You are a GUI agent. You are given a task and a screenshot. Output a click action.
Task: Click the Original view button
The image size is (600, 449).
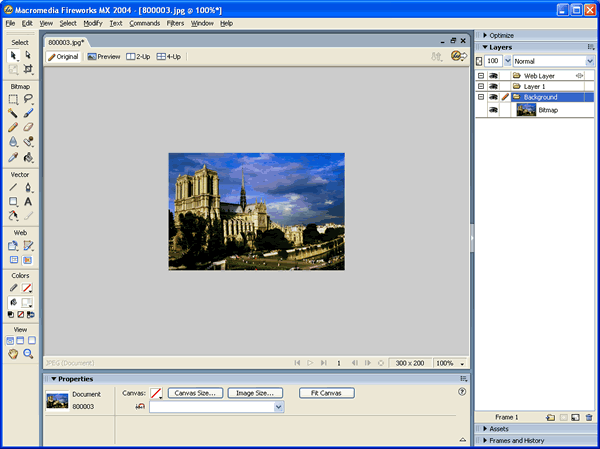(63, 57)
